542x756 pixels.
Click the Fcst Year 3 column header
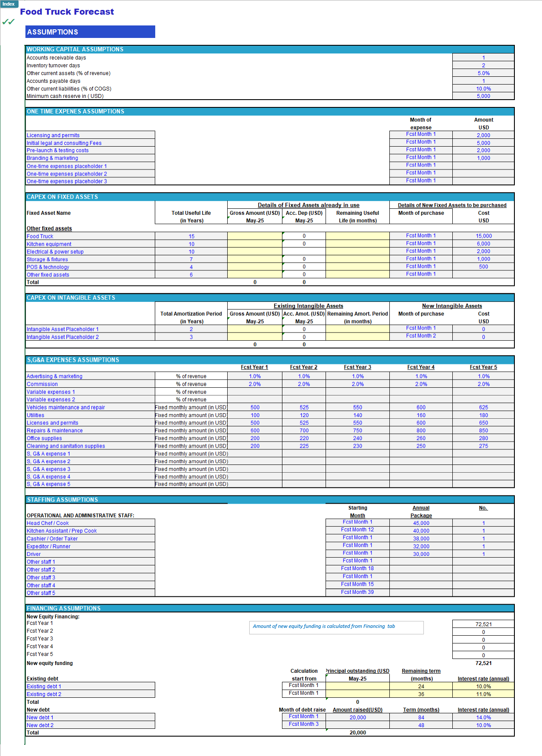coord(357,367)
